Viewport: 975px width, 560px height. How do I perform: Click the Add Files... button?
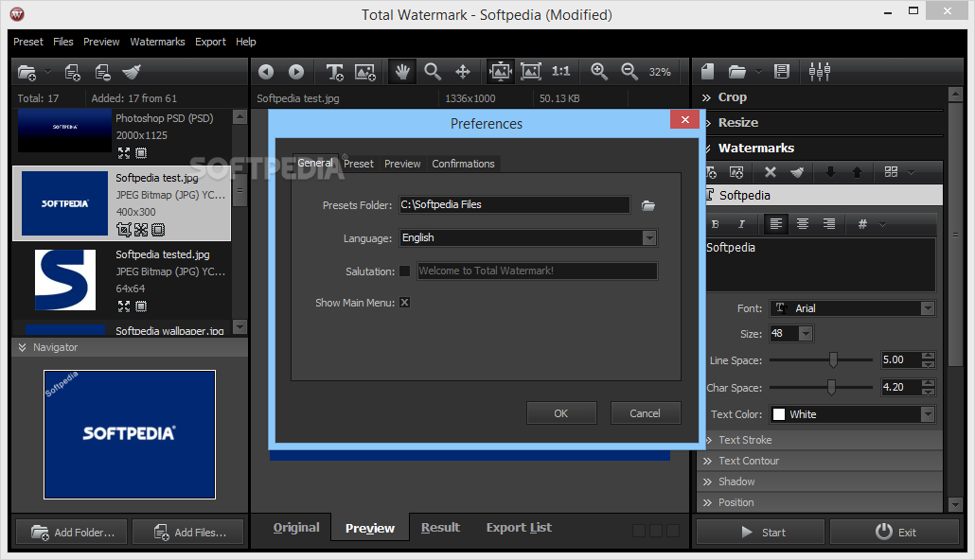pyautogui.click(x=188, y=533)
